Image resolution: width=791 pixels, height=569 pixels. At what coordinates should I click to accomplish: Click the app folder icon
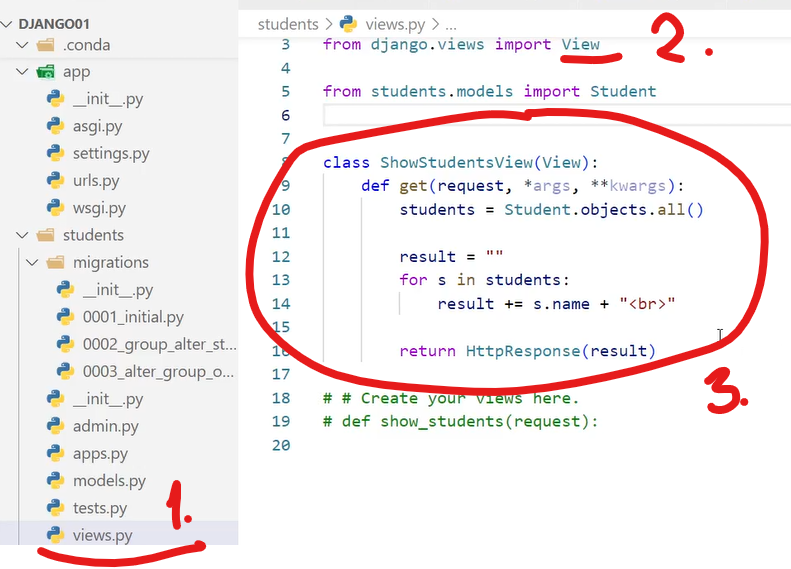pos(45,72)
